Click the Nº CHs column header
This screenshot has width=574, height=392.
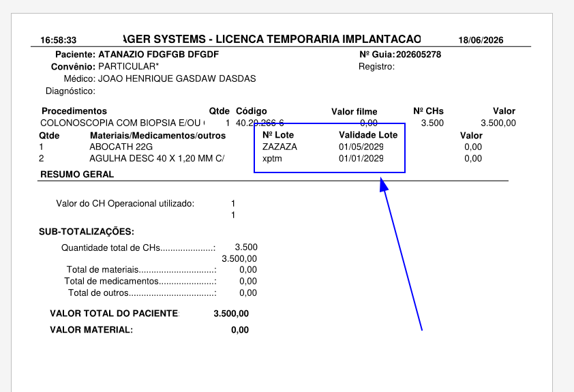click(428, 111)
